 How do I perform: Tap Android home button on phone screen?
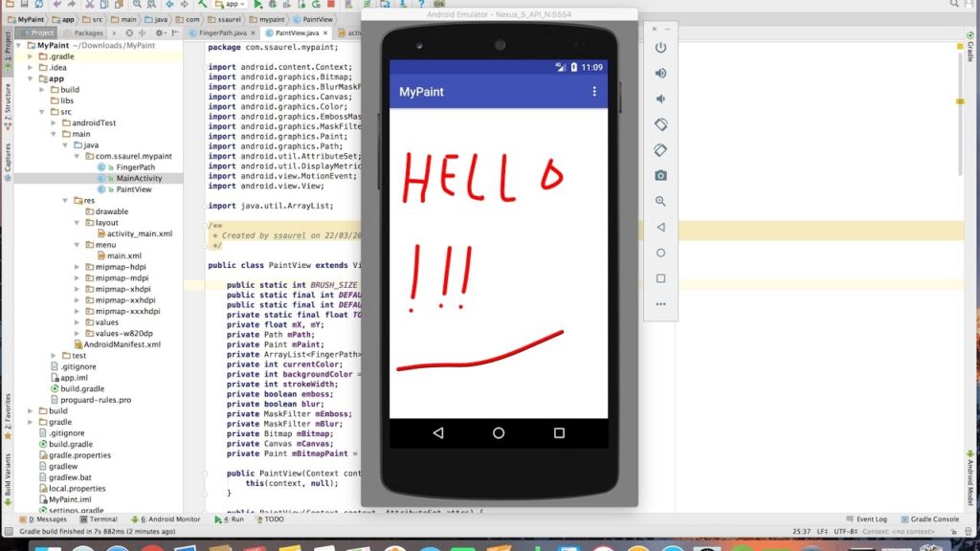(498, 433)
